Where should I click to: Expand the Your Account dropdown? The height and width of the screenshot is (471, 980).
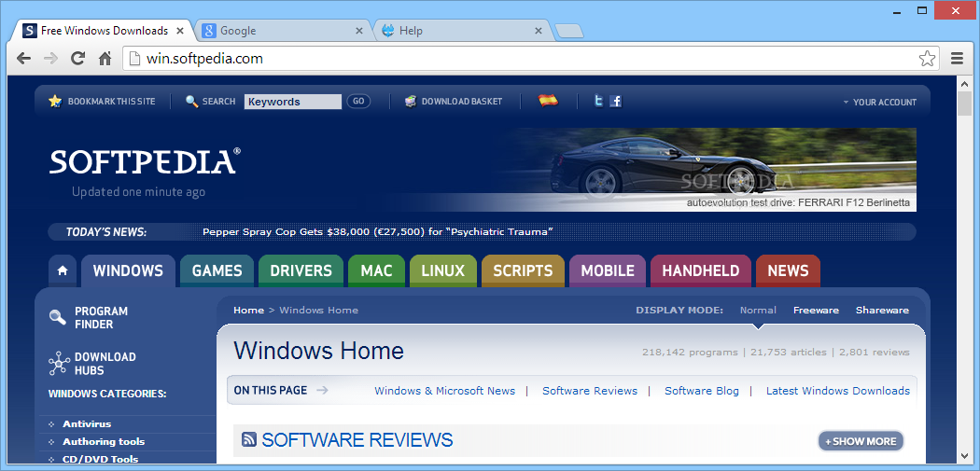point(879,102)
